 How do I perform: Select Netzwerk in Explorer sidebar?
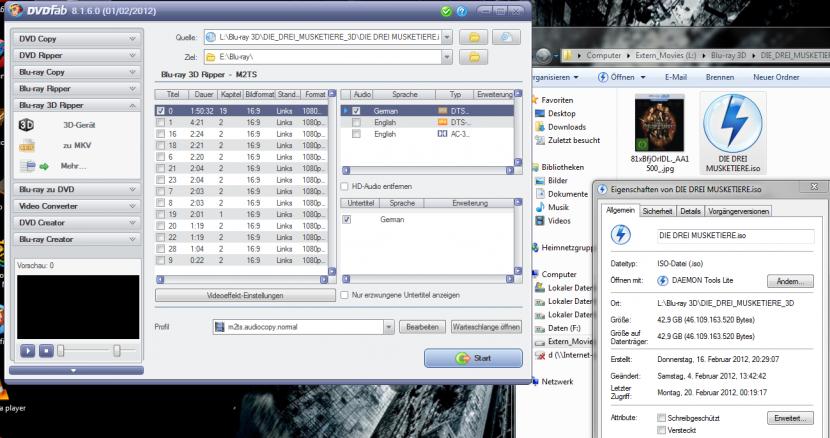coord(557,381)
